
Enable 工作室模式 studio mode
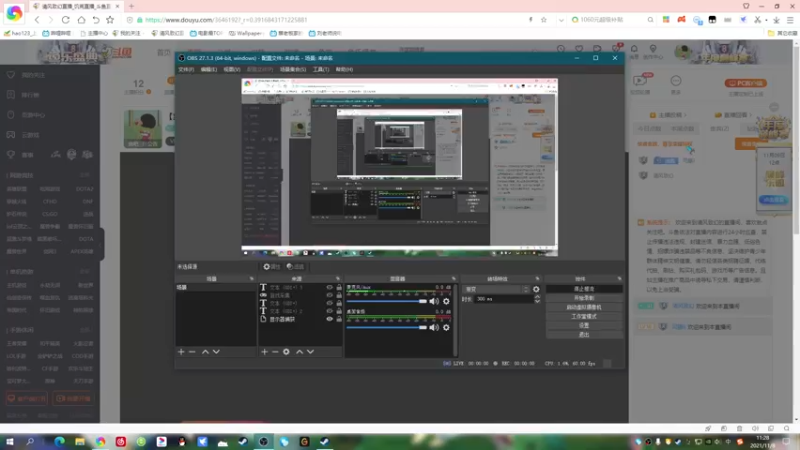tap(584, 316)
